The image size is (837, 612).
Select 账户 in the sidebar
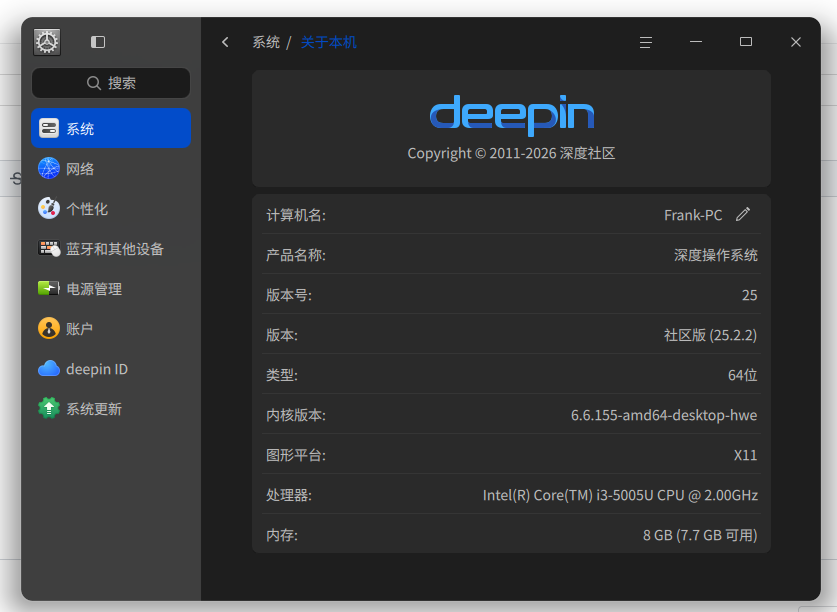pos(111,329)
